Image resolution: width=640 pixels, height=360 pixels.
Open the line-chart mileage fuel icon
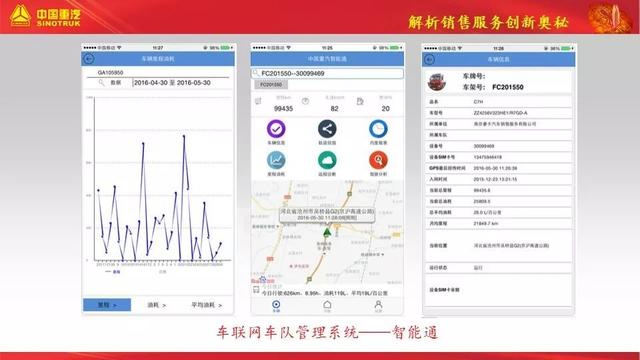tap(276, 160)
